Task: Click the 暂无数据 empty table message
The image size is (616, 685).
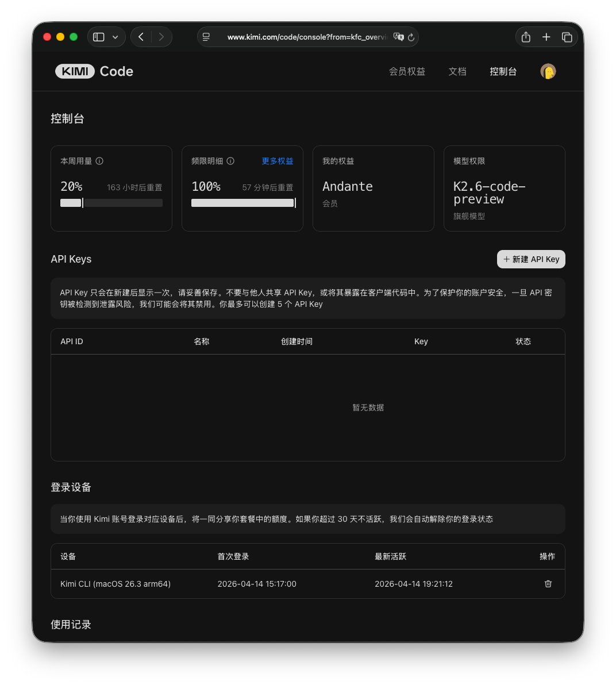Action: coord(368,407)
